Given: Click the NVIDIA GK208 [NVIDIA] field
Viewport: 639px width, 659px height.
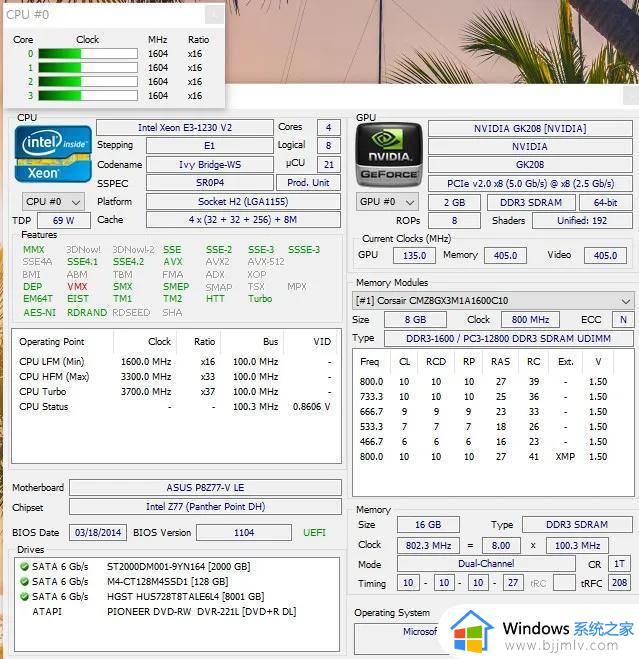Looking at the screenshot, I should pyautogui.click(x=530, y=128).
